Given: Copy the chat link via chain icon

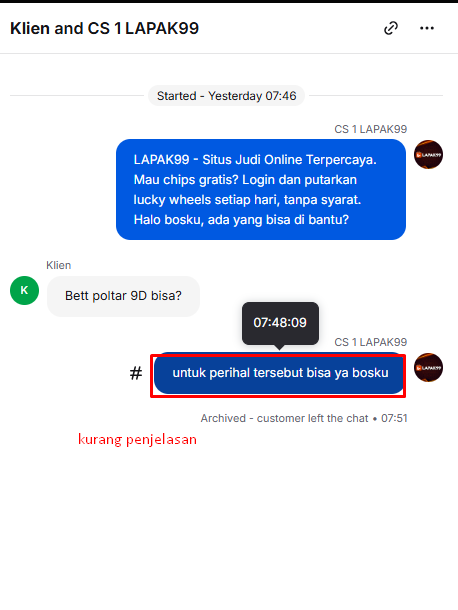Looking at the screenshot, I should tap(391, 28).
